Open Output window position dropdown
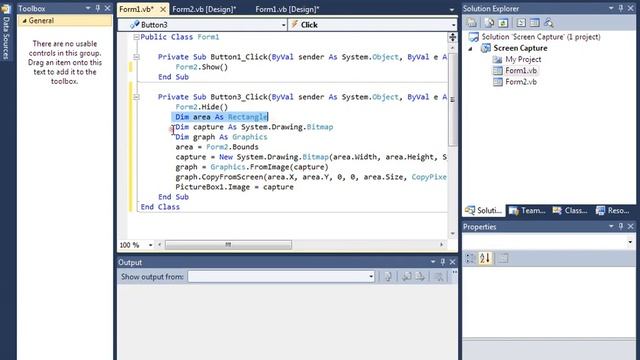Screen dimensions: 640x360 (x=433, y=262)
